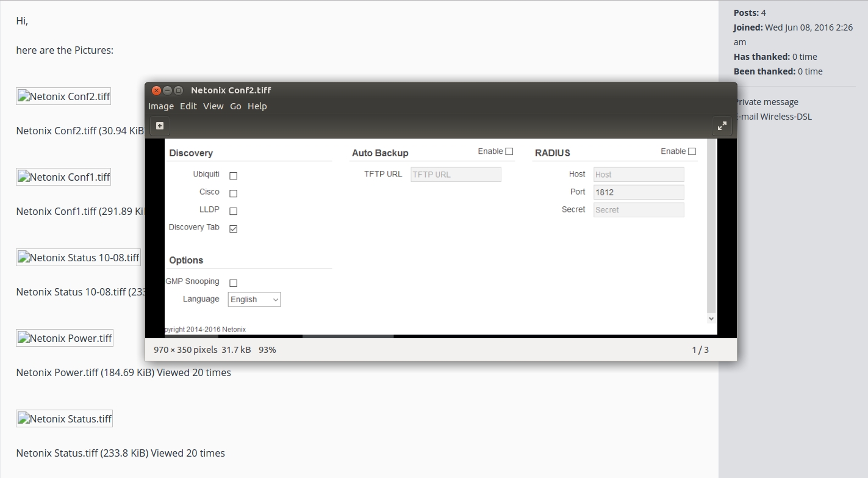Minimize the image viewer window

[167, 90]
